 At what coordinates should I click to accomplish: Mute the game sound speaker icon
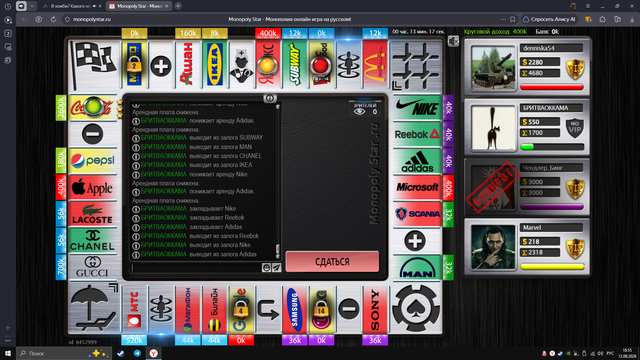click(453, 41)
